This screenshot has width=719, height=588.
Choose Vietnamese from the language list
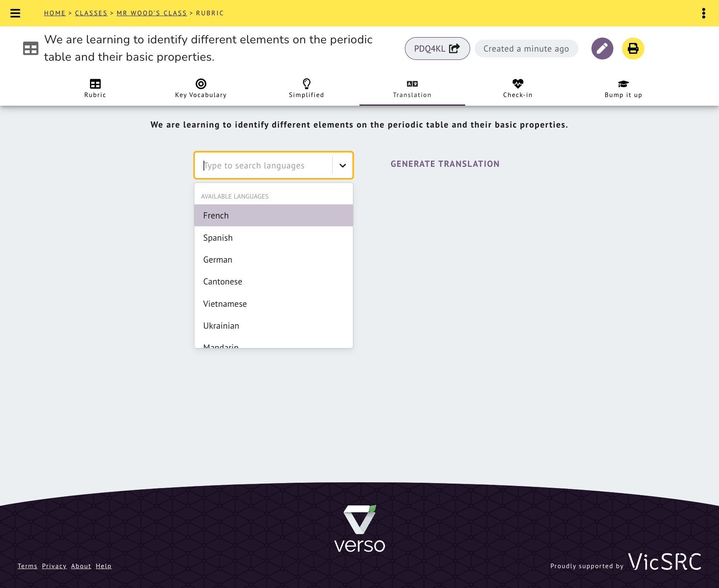(274, 304)
